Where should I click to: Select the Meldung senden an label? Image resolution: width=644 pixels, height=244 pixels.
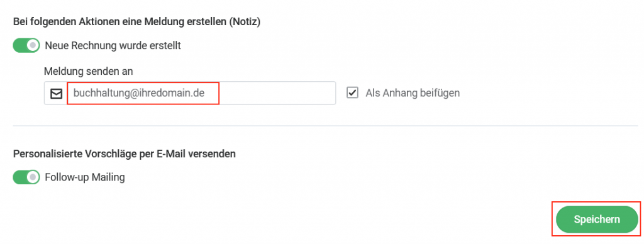tap(88, 71)
